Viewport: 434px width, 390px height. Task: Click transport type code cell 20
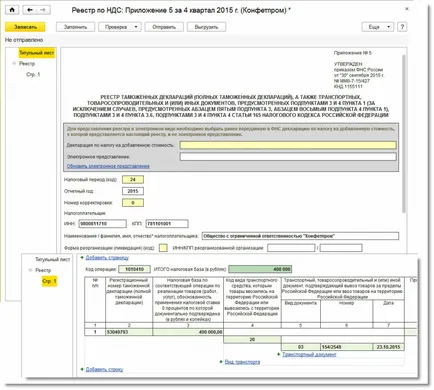click(x=252, y=340)
